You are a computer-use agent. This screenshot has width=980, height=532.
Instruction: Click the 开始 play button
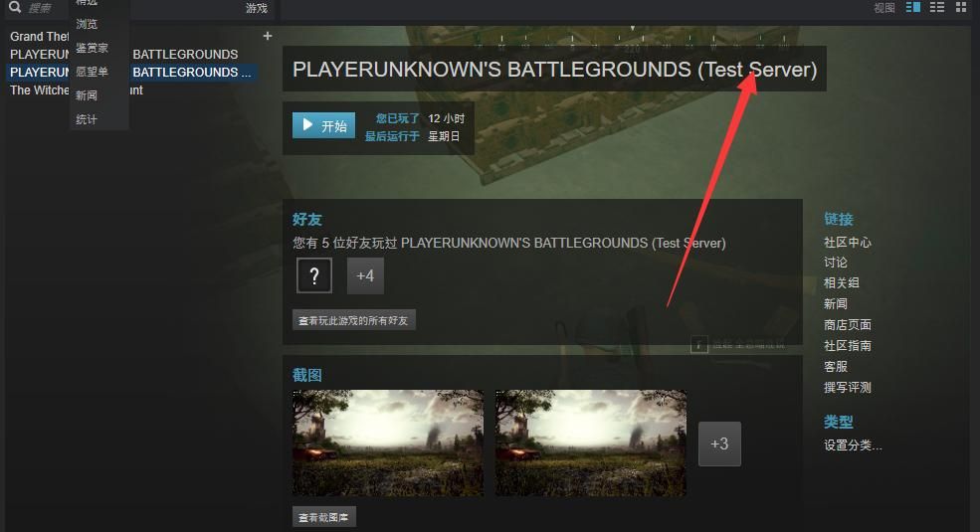coord(323,125)
